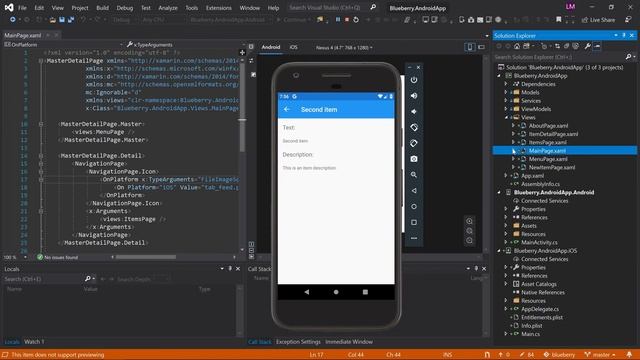Click the bookmark icon in toolbar
Image resolution: width=640 pixels, height=360 pixels.
click(x=558, y=20)
